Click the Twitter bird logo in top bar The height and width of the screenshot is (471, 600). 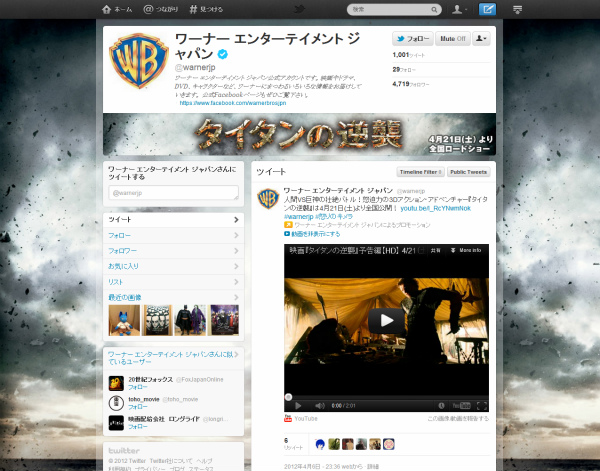[300, 9]
